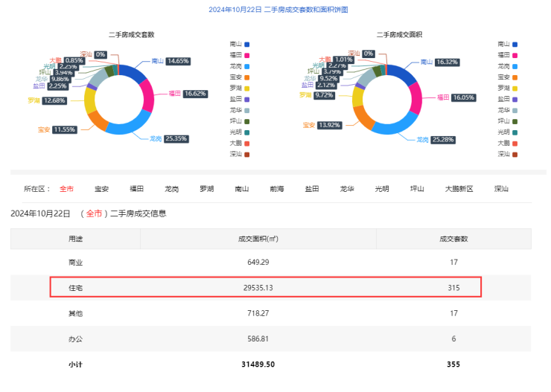Hide 龙岗 series in 成交套数 chart legend
This screenshot has width=551, height=392.
(x=240, y=66)
